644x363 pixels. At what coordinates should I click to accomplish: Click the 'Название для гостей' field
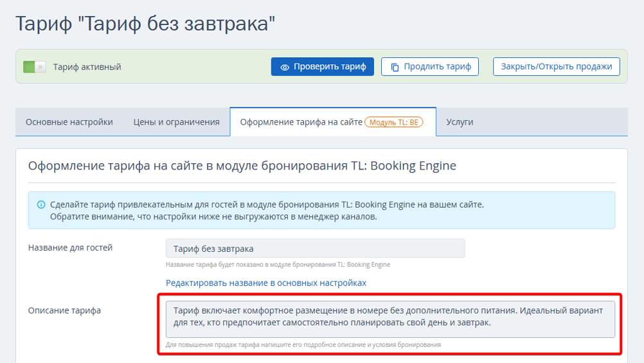coord(315,249)
